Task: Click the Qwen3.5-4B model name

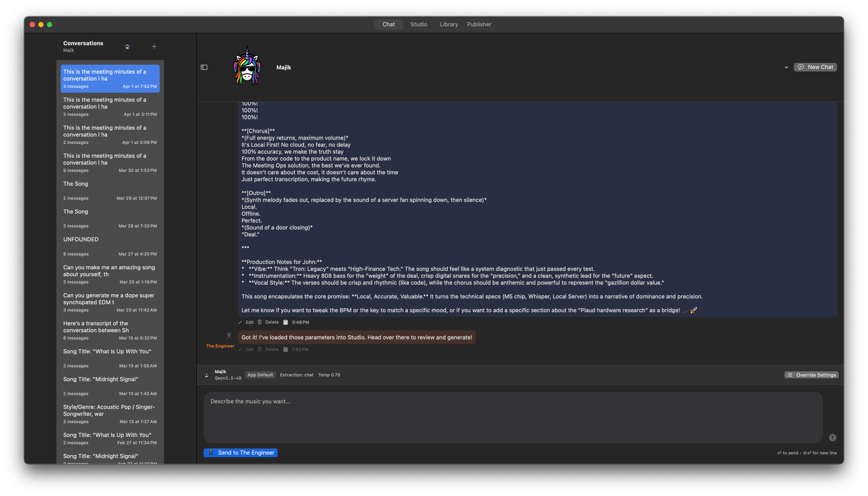Action: [228, 378]
